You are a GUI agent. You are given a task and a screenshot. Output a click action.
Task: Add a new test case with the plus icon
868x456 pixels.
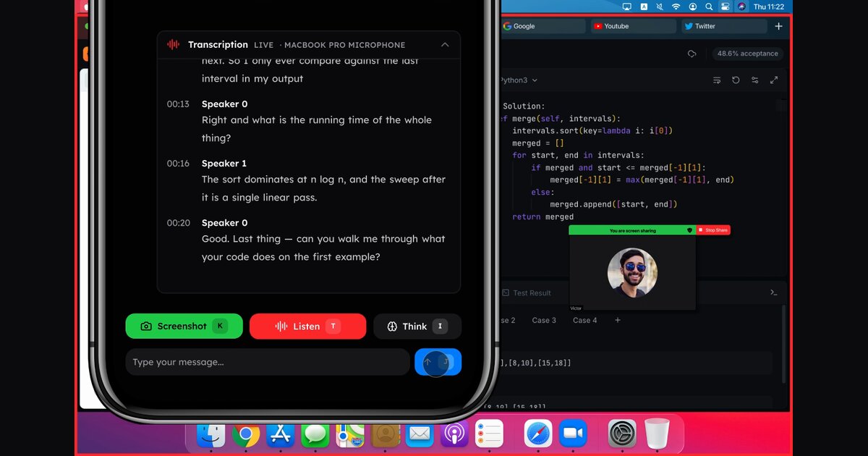point(617,320)
